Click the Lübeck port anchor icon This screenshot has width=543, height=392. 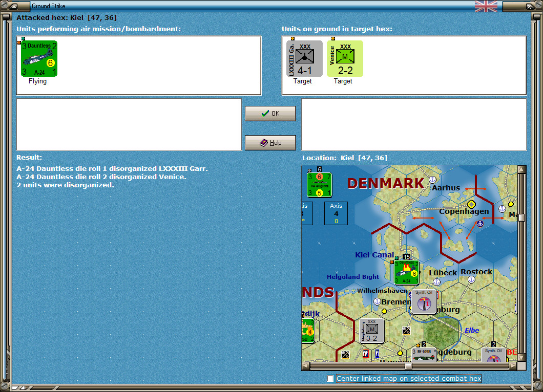(437, 282)
